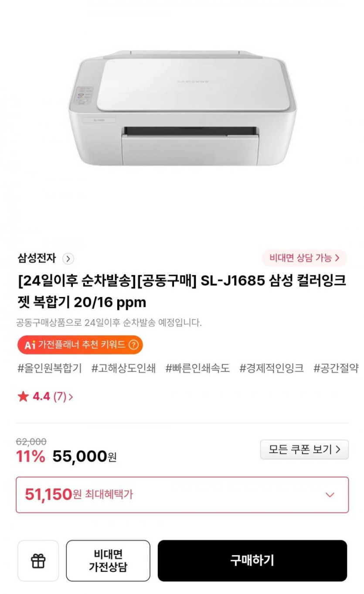Open review list via 4.4 (7) arrow
This screenshot has width=364, height=594.
tap(71, 397)
